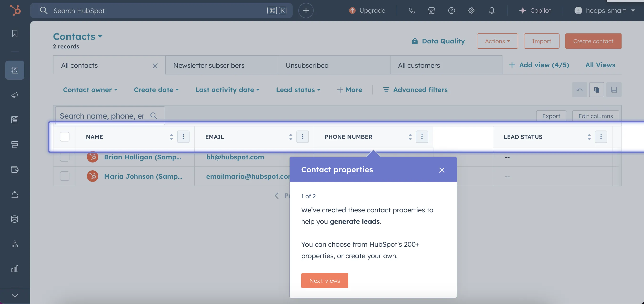Screen dimensions: 644x304
Task: Open Maria Johnson contact record
Action: click(x=143, y=176)
